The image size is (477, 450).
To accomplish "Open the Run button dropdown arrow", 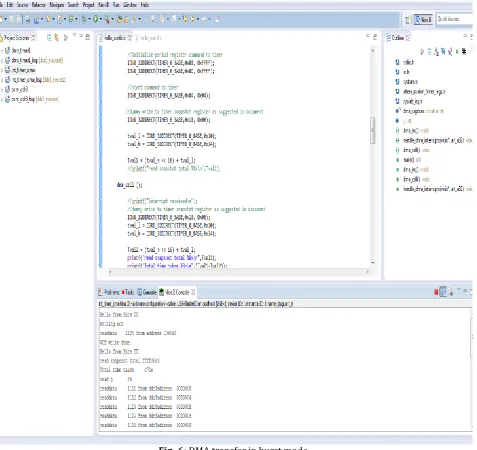I will point(101,19).
